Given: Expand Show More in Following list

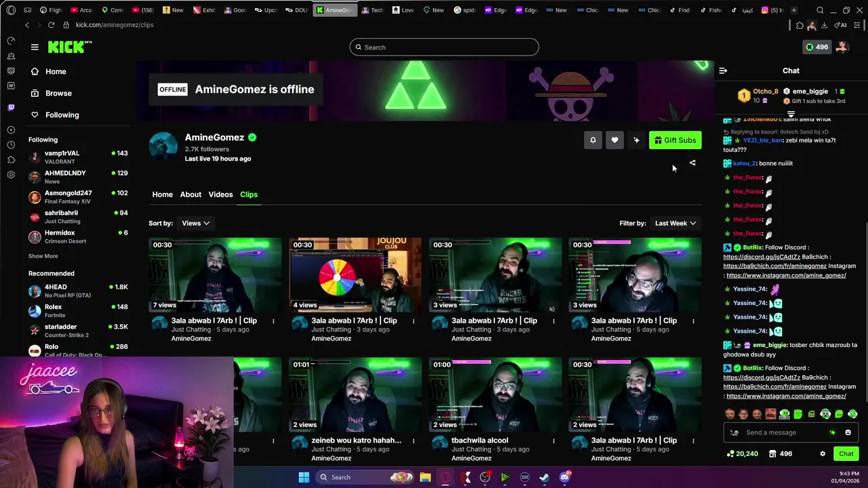Looking at the screenshot, I should (43, 256).
